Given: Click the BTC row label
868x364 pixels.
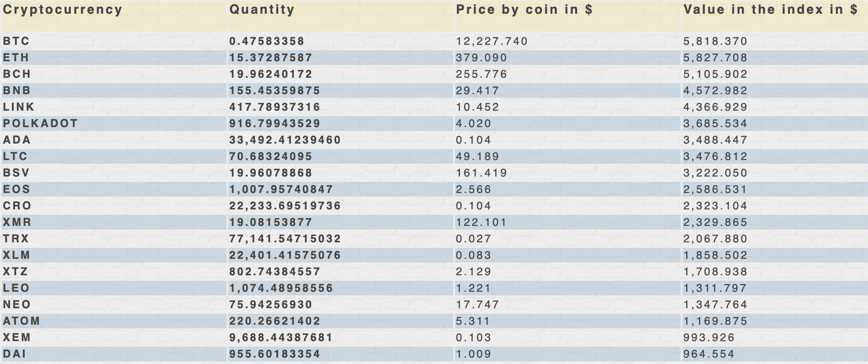Looking at the screenshot, I should pyautogui.click(x=16, y=41).
